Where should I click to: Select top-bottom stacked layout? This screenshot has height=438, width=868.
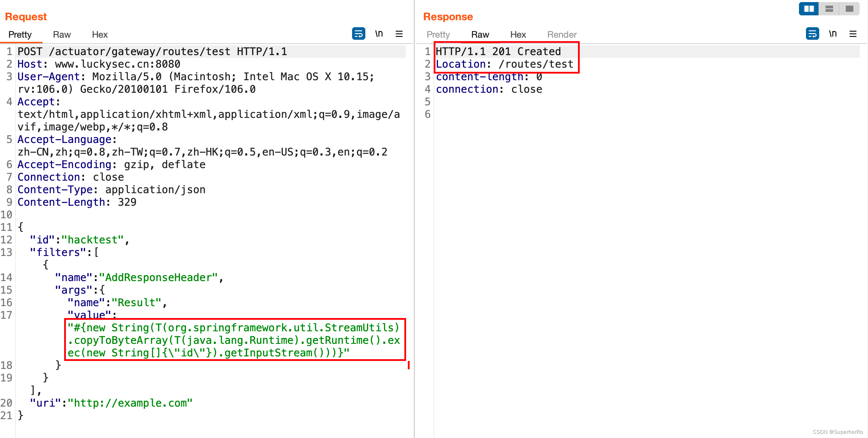[829, 9]
